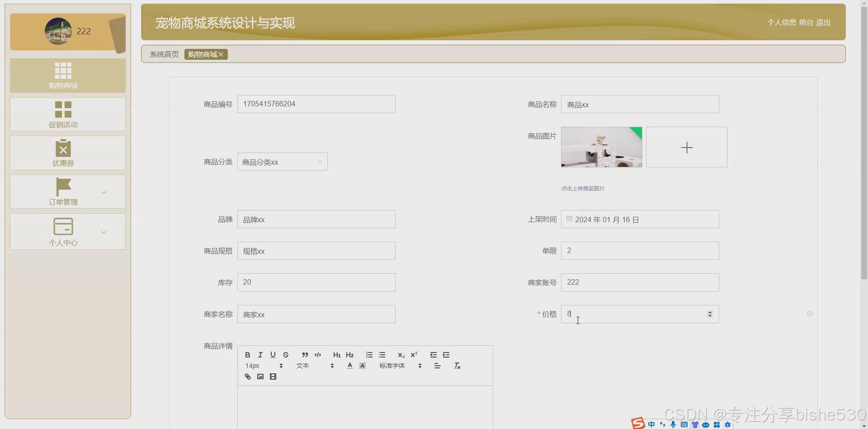Focus the 商品编号 input field
This screenshot has height=429, width=868.
[316, 104]
